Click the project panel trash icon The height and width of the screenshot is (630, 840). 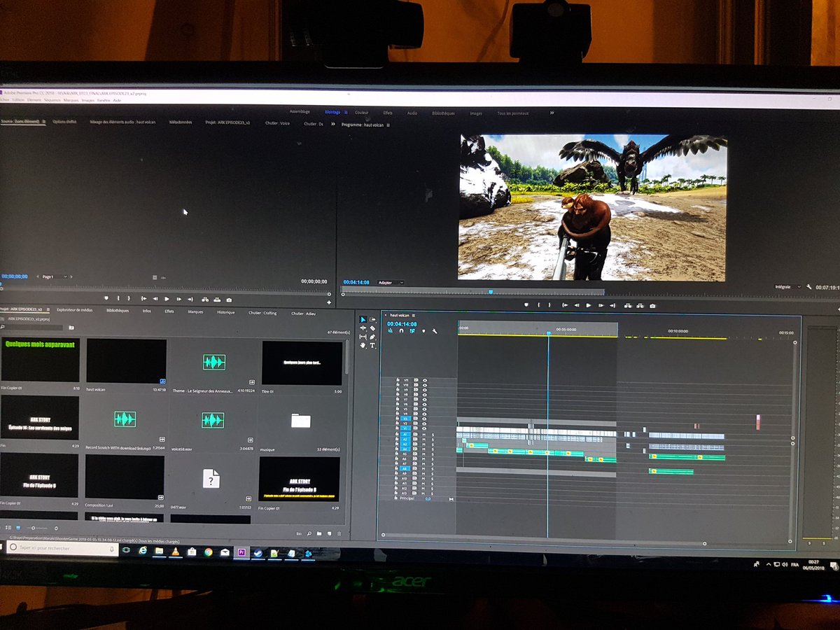click(339, 533)
